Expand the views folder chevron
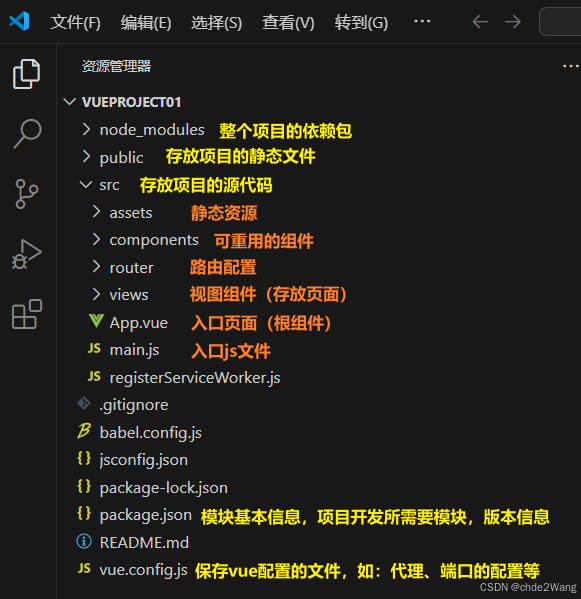 tap(96, 294)
